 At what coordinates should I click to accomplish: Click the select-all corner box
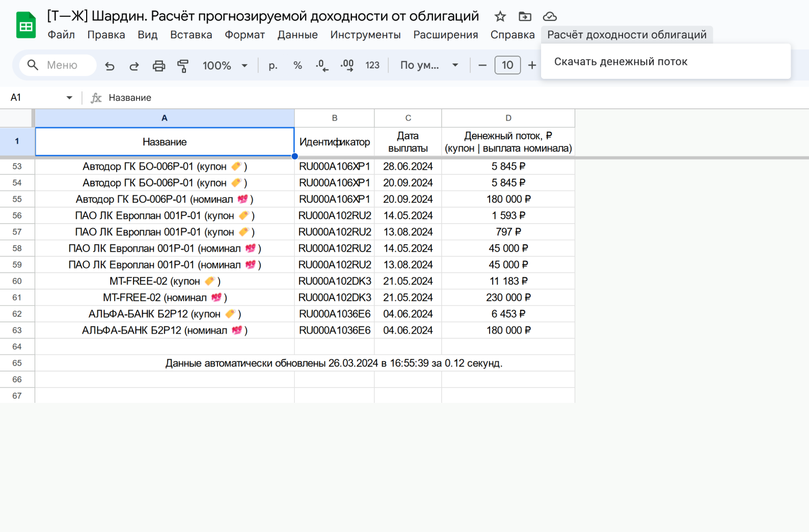click(x=17, y=118)
